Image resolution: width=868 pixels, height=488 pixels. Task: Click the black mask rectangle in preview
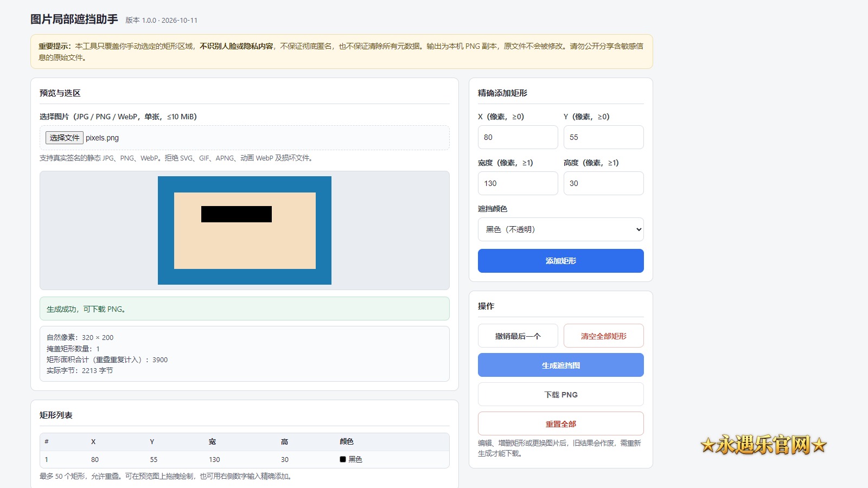237,214
